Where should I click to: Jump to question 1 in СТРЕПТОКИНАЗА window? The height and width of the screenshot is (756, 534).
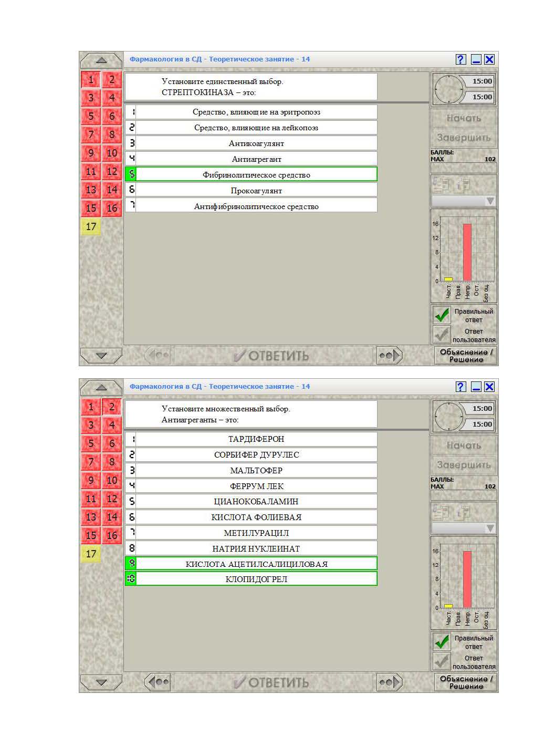pyautogui.click(x=91, y=79)
